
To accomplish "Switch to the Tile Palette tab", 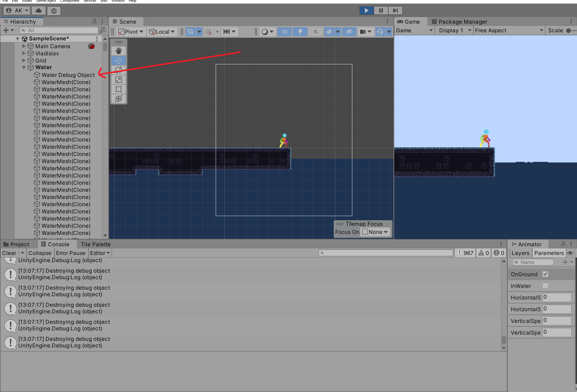I will coord(96,244).
